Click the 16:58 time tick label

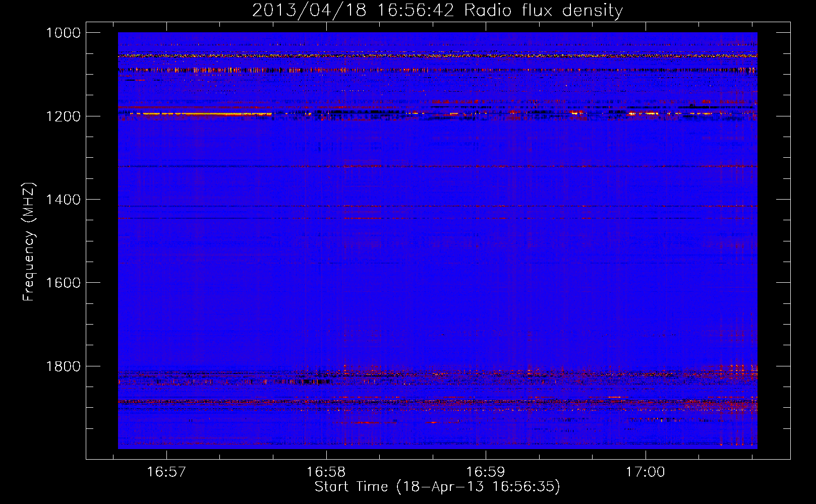tap(326, 472)
